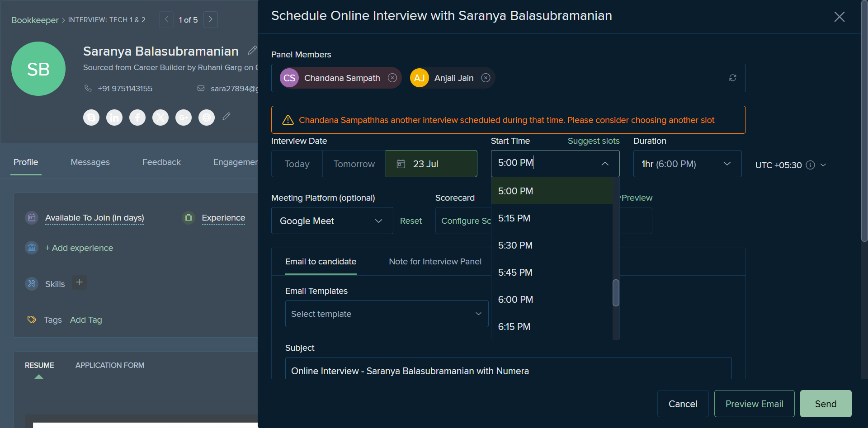Select Today as interview date
The width and height of the screenshot is (868, 428).
click(297, 164)
